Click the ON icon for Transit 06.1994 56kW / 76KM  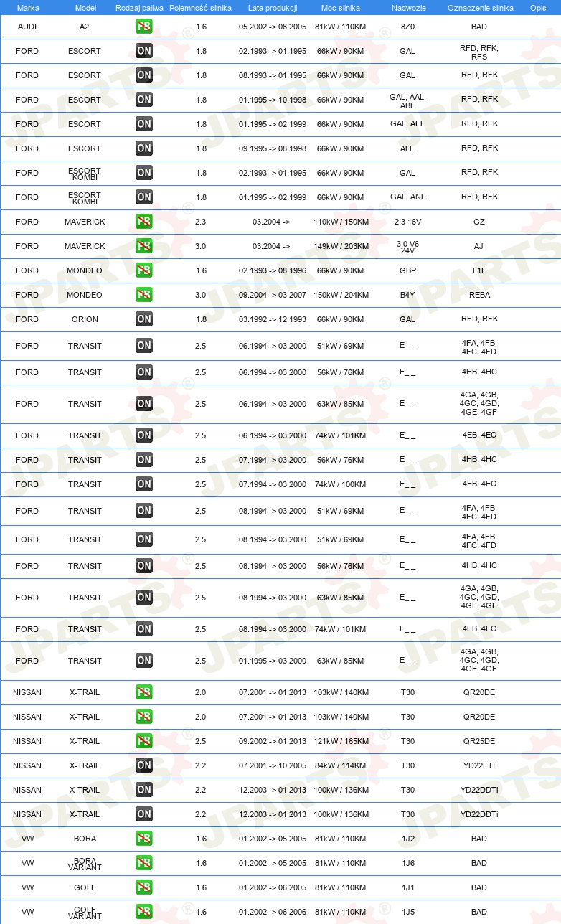coord(144,372)
